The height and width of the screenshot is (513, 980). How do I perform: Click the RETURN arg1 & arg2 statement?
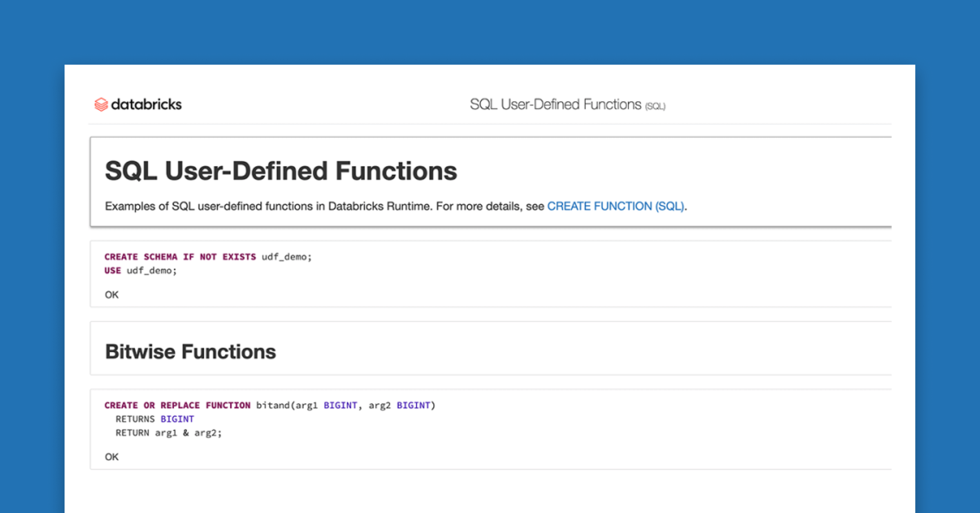(x=169, y=432)
